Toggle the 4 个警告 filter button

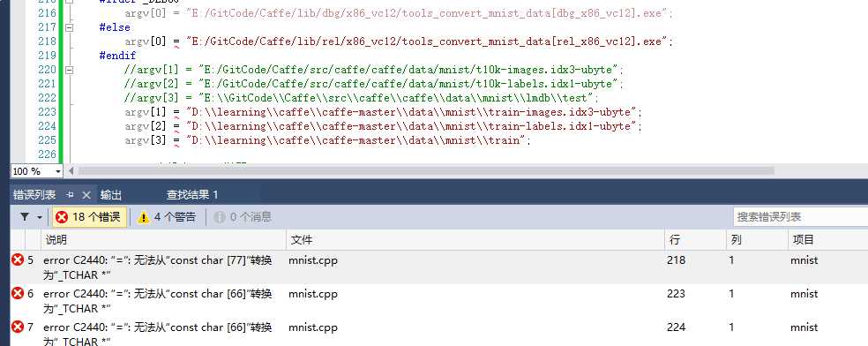pyautogui.click(x=168, y=217)
